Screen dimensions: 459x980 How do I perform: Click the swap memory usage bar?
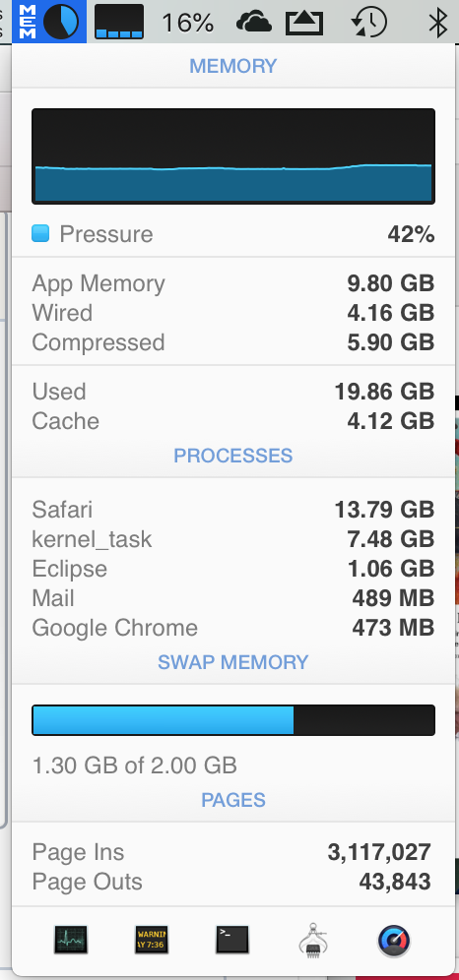233,720
